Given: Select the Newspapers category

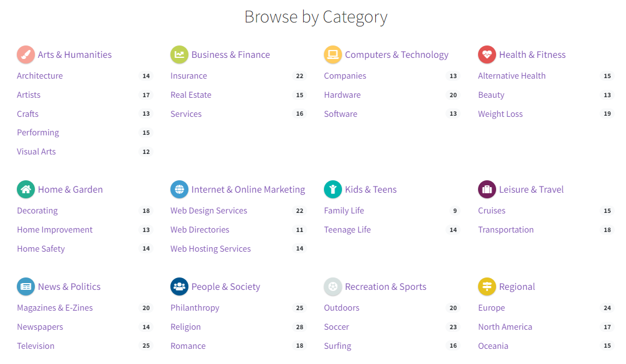Looking at the screenshot, I should pos(40,326).
